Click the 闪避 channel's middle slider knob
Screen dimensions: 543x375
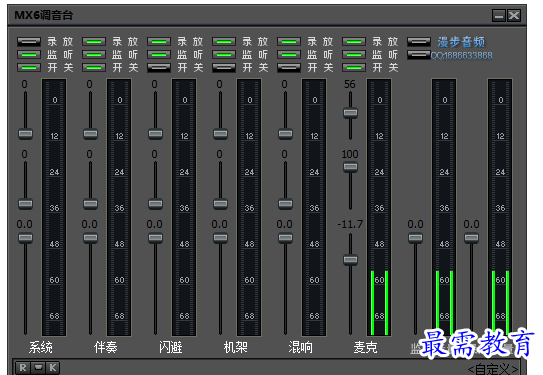tap(155, 204)
